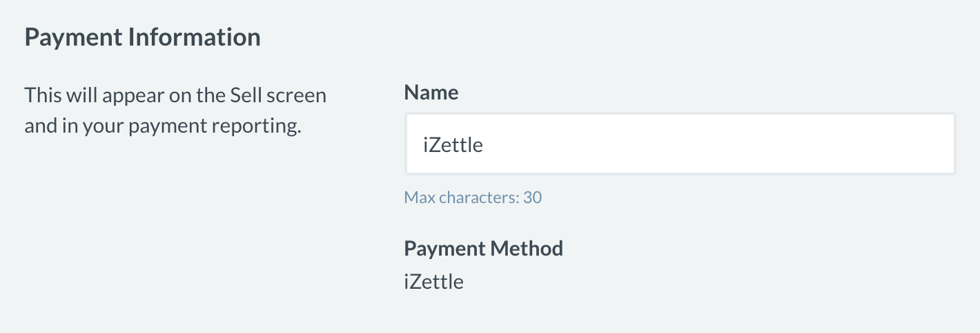Click the Payment Method label
This screenshot has height=333, width=980.
tap(484, 249)
